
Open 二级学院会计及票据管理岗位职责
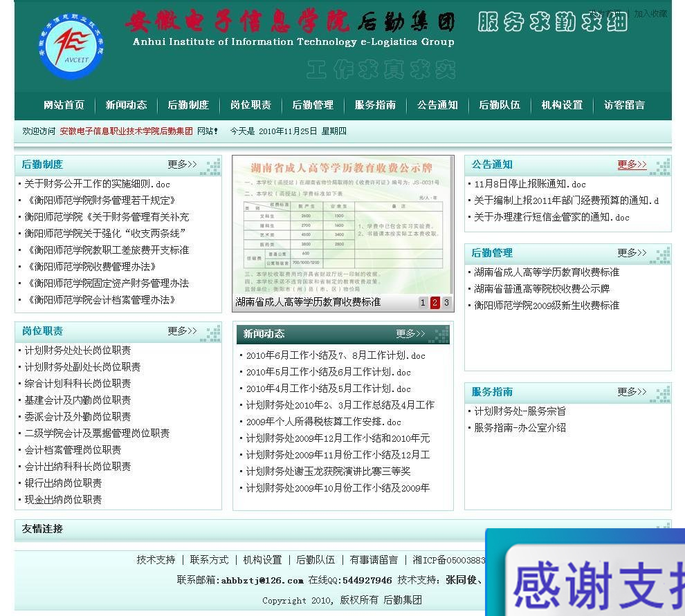97,433
